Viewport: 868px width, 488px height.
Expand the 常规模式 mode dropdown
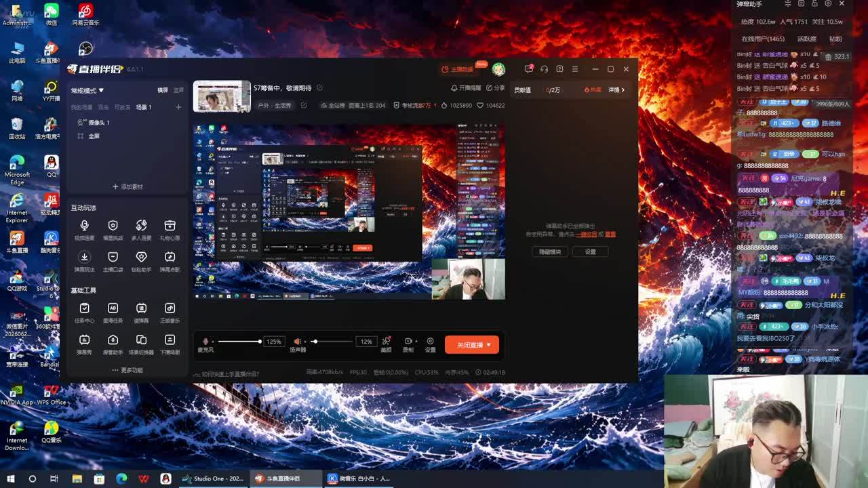pyautogui.click(x=87, y=90)
